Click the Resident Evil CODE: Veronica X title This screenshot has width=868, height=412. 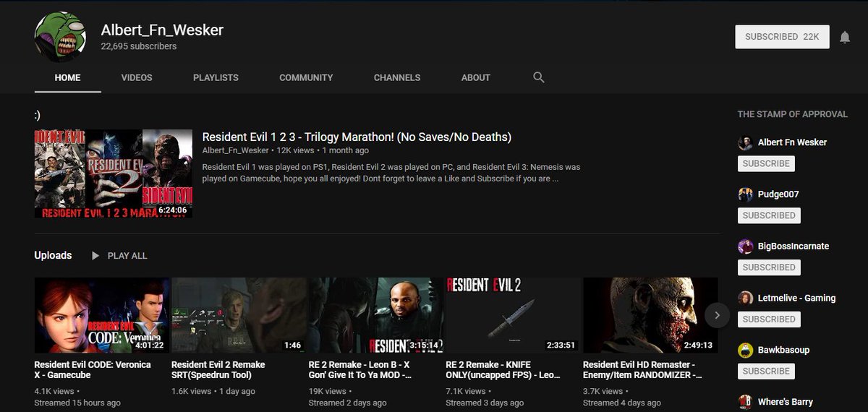click(93, 370)
